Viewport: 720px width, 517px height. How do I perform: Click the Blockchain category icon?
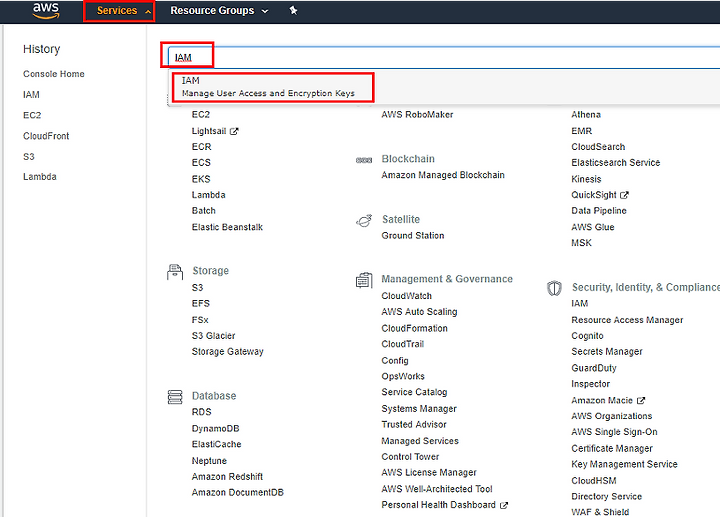364,160
